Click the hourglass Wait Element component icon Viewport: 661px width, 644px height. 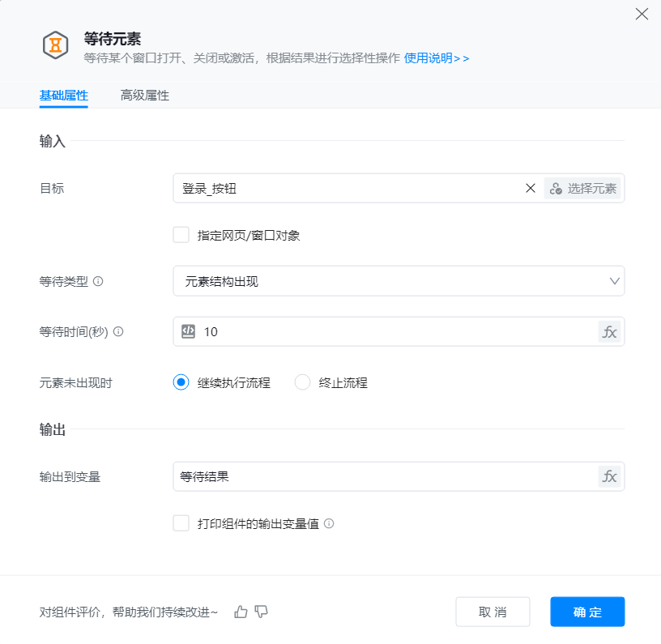coord(55,45)
